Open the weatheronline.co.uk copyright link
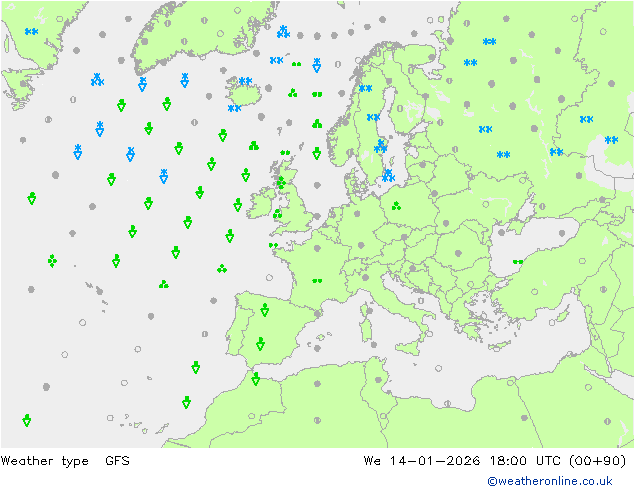 [x=550, y=481]
